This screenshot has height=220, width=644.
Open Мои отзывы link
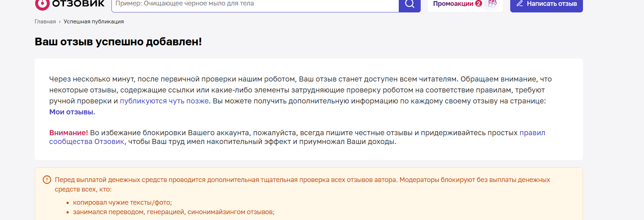click(71, 112)
